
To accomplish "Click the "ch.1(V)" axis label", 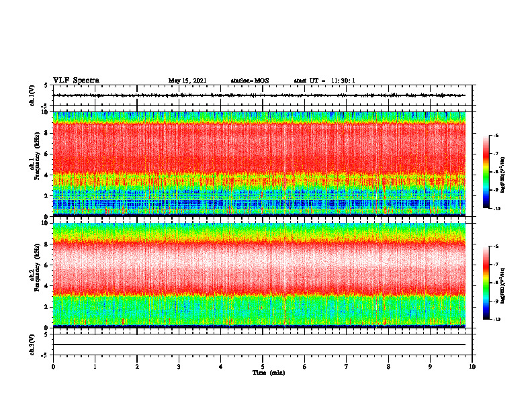I will pyautogui.click(x=32, y=95).
